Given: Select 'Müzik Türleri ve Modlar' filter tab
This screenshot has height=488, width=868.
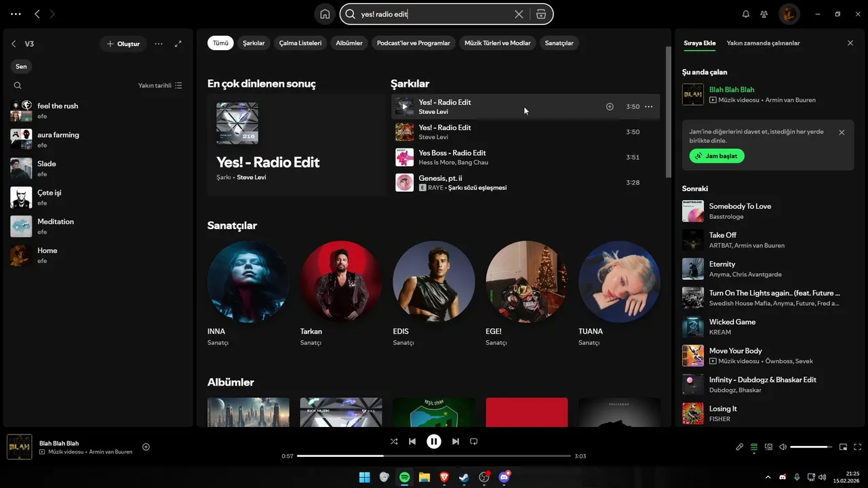Looking at the screenshot, I should click(497, 43).
